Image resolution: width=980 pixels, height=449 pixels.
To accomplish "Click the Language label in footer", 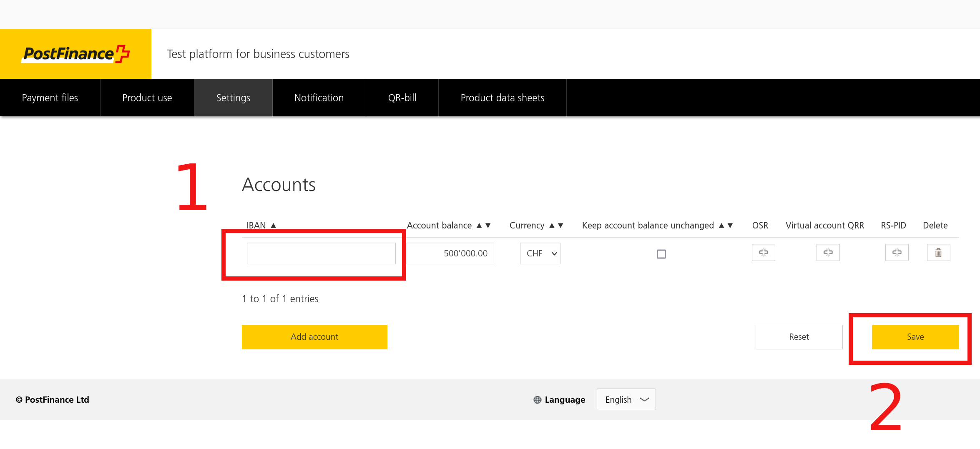I will [565, 400].
